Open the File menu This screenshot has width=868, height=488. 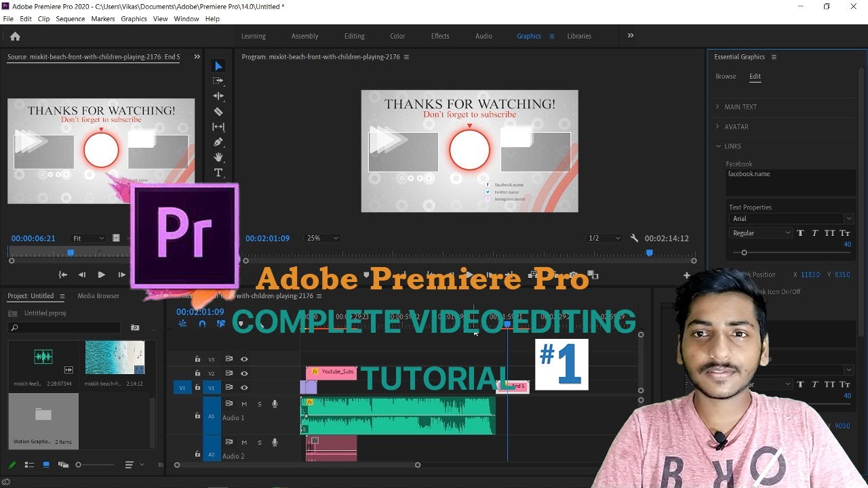coord(8,19)
